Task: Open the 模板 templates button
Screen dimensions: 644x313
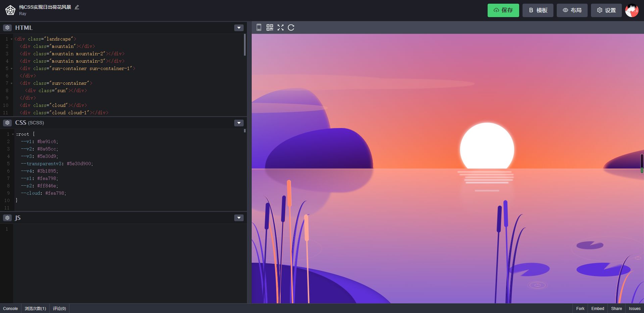Action: click(x=538, y=10)
